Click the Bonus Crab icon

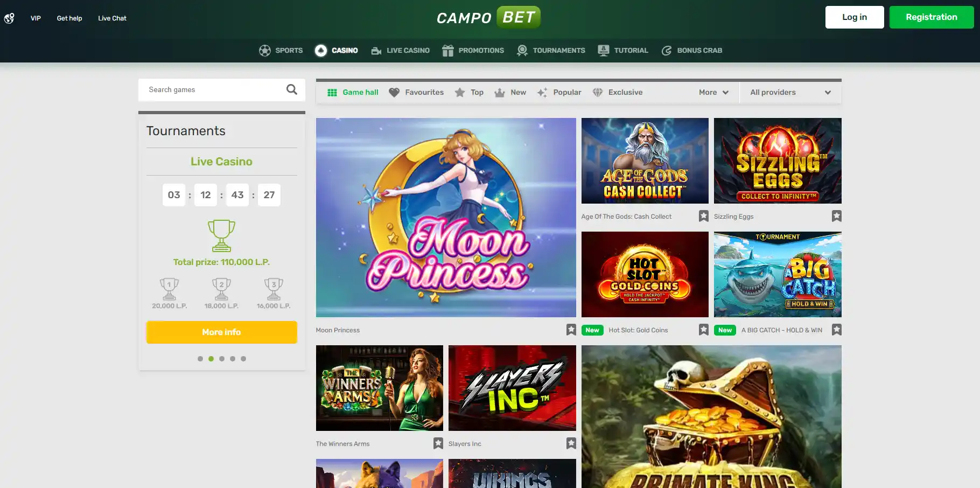pyautogui.click(x=667, y=51)
